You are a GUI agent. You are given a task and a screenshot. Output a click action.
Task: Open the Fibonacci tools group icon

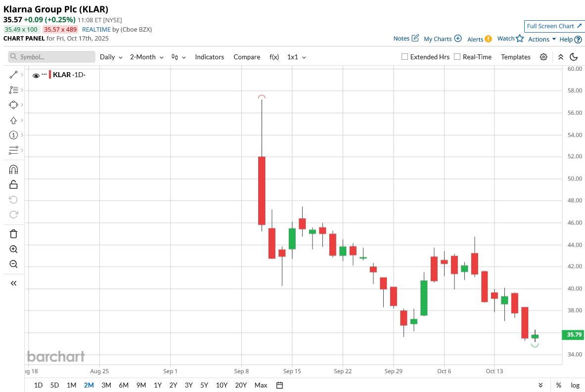click(13, 90)
